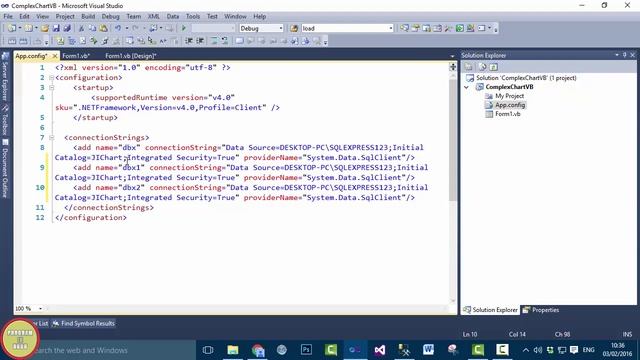Viewport: 640px width, 360px height.
Task: Click the editor split-window handle above scrollbar
Action: coord(453,67)
